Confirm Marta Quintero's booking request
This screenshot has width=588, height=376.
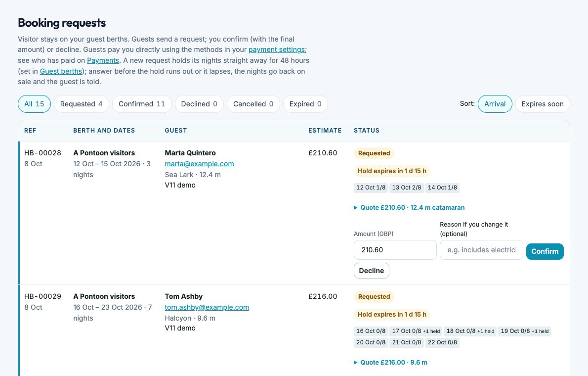click(x=545, y=251)
